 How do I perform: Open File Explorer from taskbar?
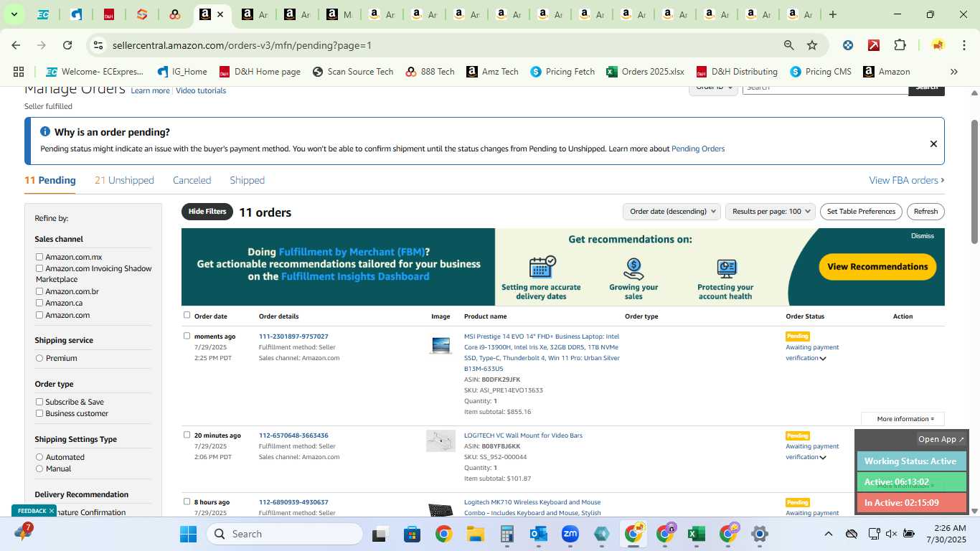click(x=475, y=534)
